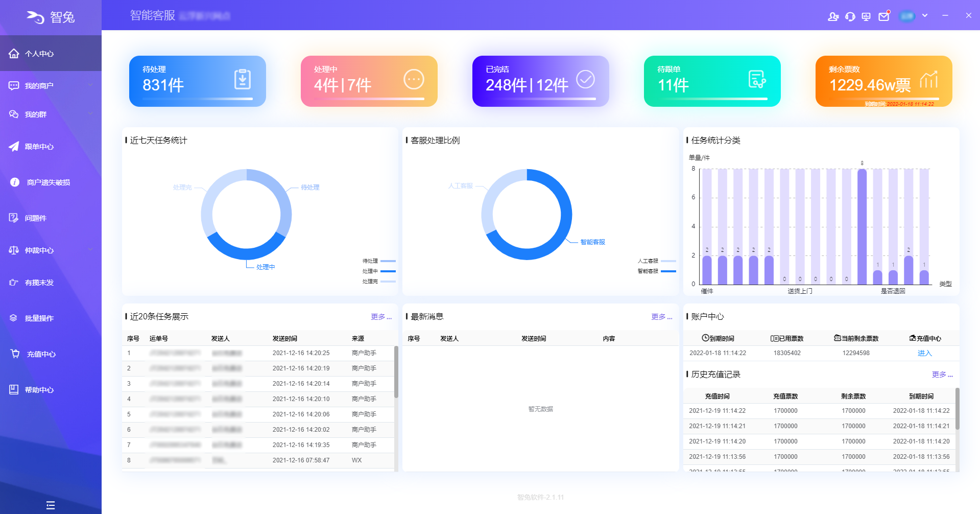Open 问题件 in the sidebar
The height and width of the screenshot is (514, 980).
point(51,218)
